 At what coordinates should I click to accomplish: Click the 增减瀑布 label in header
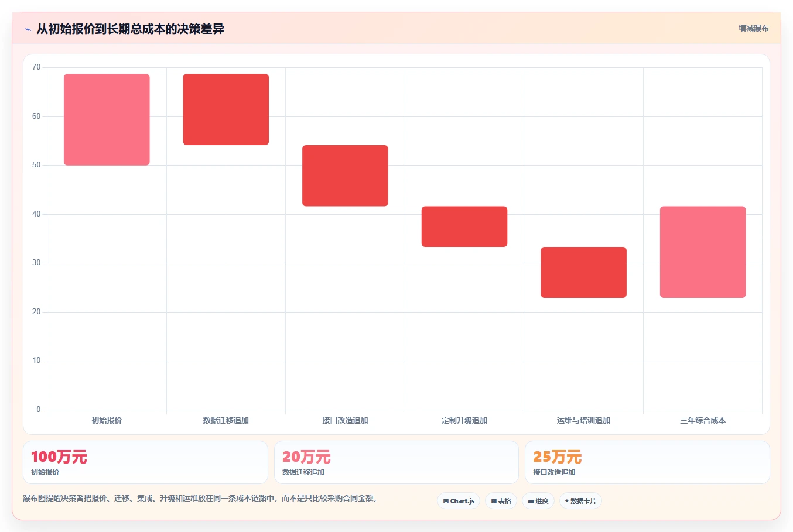pos(753,28)
